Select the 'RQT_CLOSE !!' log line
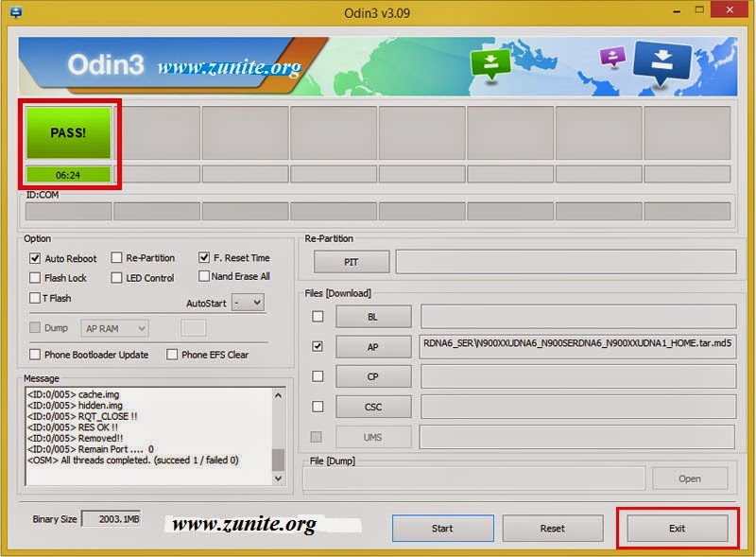 click(x=82, y=416)
